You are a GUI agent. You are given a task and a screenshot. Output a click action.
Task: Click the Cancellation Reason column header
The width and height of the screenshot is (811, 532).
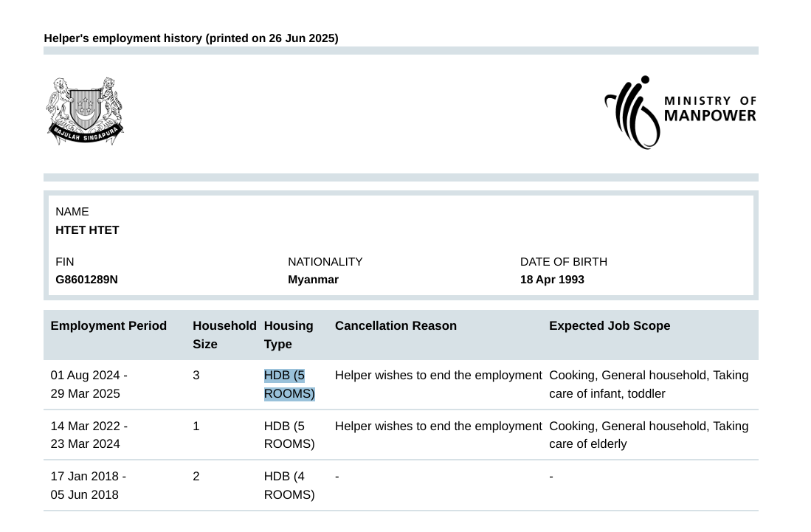[x=396, y=326]
